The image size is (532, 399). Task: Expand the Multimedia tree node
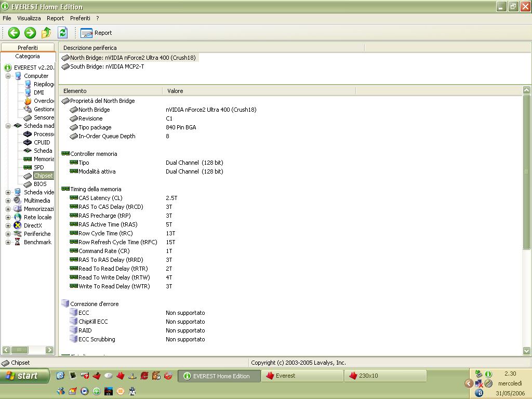8,201
